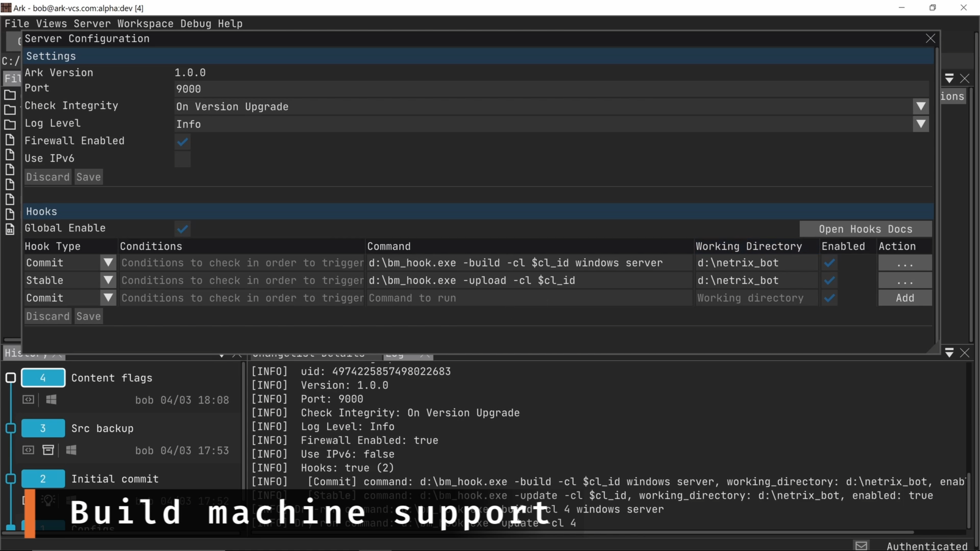Screen dimensions: 980x551
Task: Open the Check Integrity dropdown
Action: pos(921,106)
